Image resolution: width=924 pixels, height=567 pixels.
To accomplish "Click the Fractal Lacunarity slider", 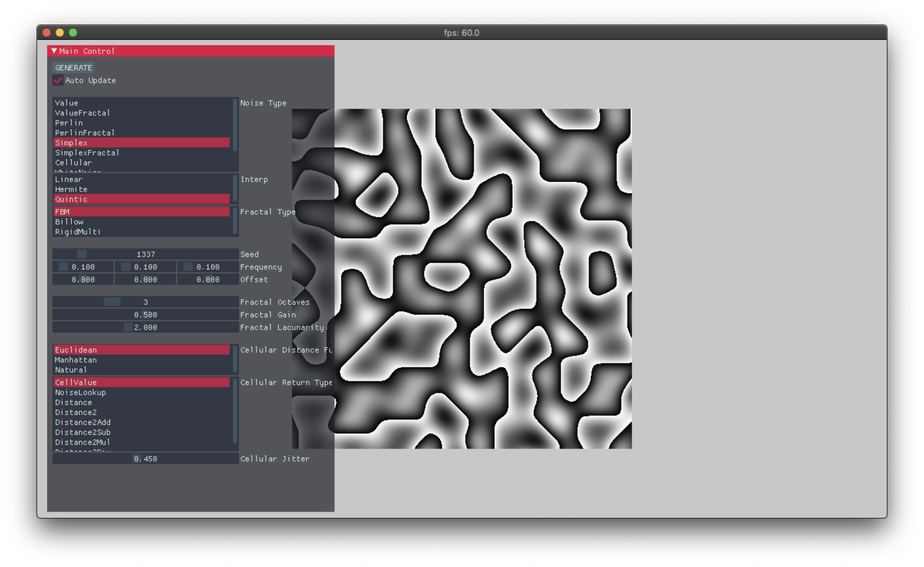I will 145,327.
